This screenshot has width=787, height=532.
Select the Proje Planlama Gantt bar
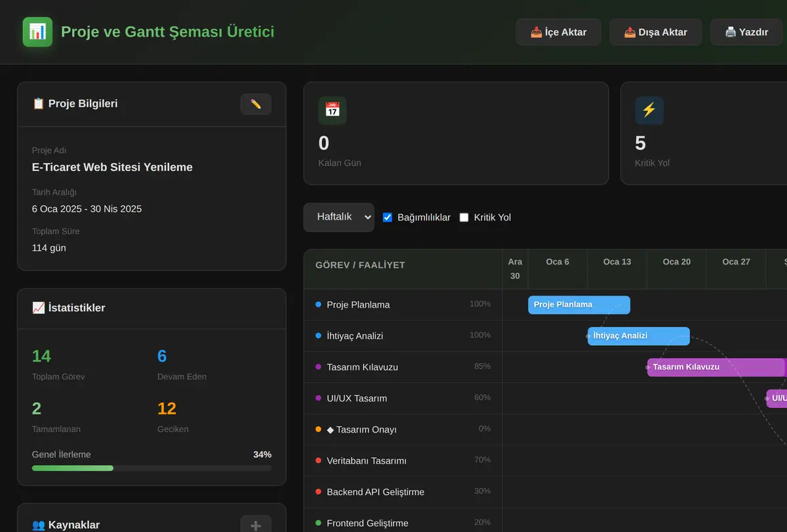coord(579,305)
